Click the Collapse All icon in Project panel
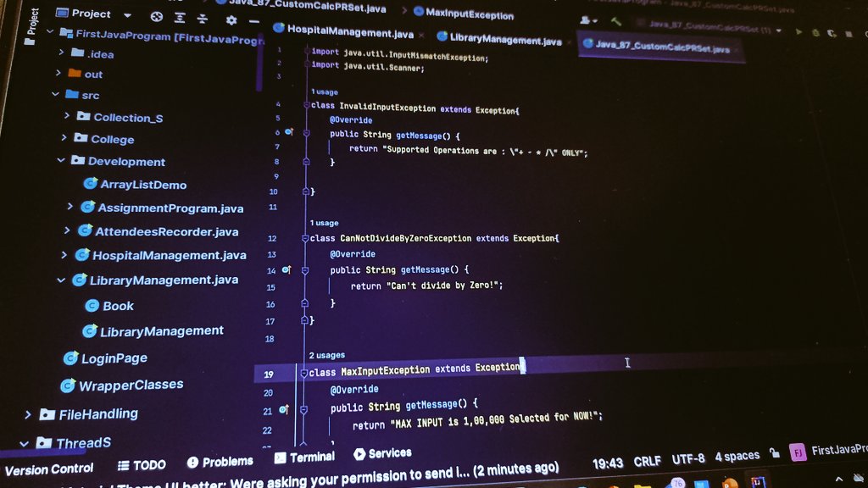The height and width of the screenshot is (488, 868). [203, 19]
